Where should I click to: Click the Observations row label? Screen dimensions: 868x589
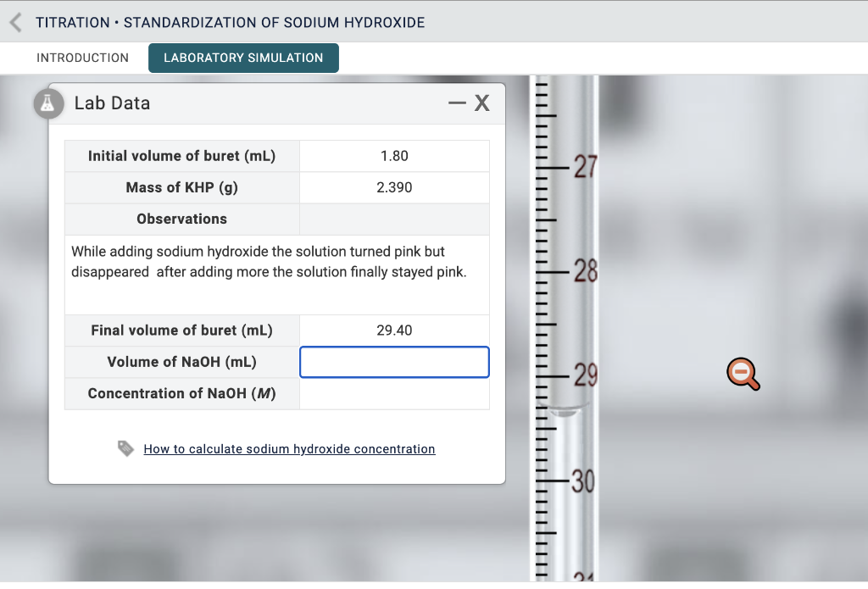181,219
